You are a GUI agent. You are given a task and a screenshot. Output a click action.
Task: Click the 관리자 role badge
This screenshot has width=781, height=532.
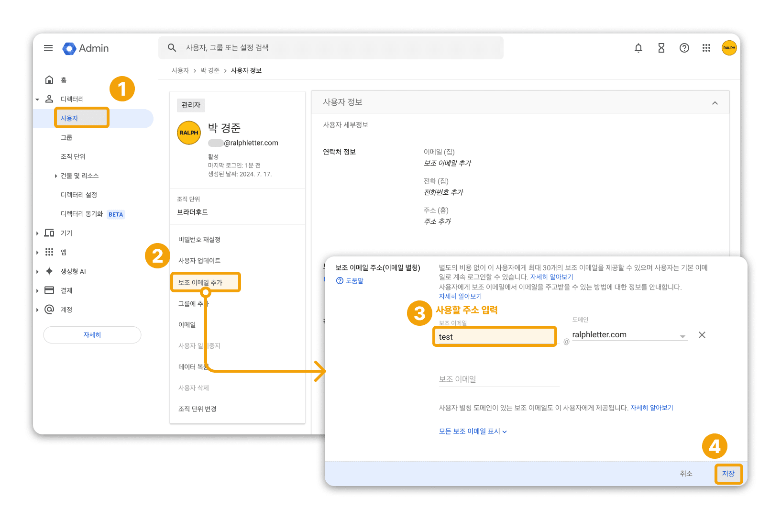coord(191,105)
